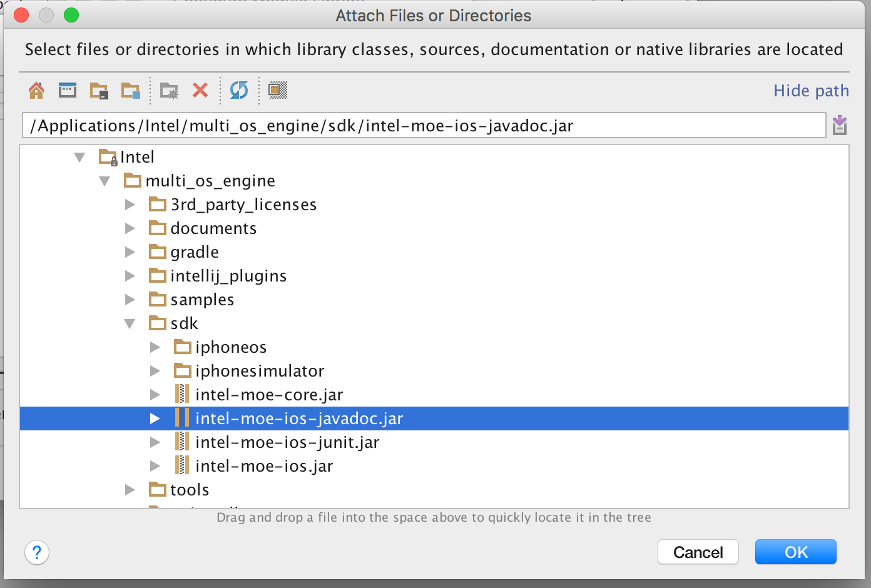Expand the samples folder

coord(130,300)
